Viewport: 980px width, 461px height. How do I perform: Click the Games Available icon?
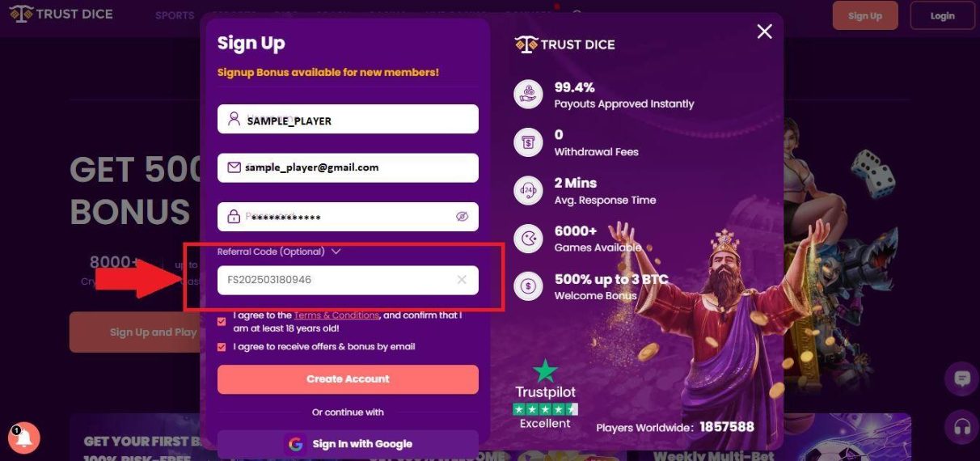click(528, 239)
